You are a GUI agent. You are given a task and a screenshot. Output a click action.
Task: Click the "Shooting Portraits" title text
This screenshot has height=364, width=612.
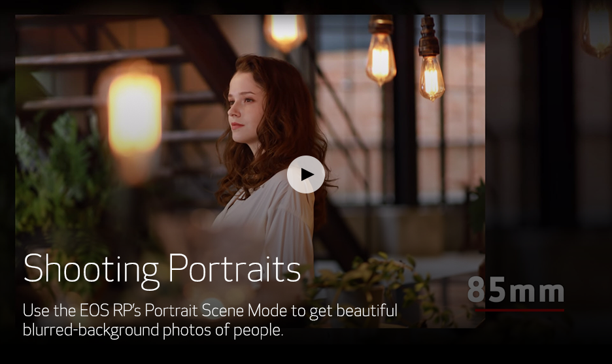(161, 269)
